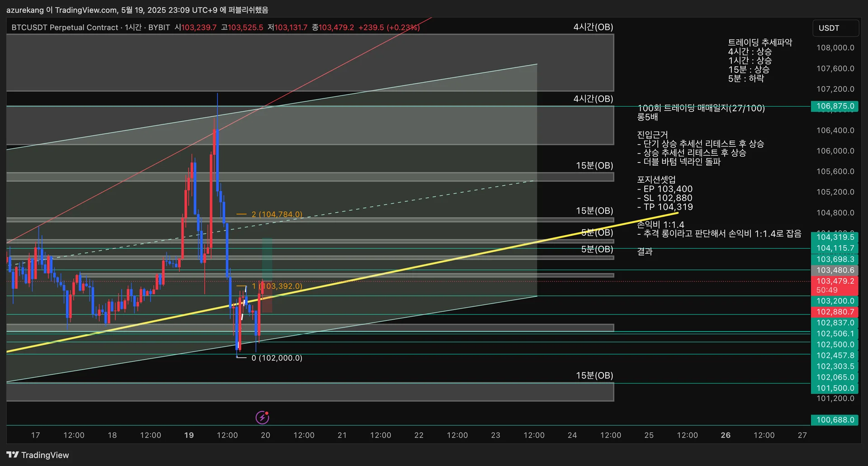Click the purple lightning event icon
868x466 pixels.
(x=262, y=417)
